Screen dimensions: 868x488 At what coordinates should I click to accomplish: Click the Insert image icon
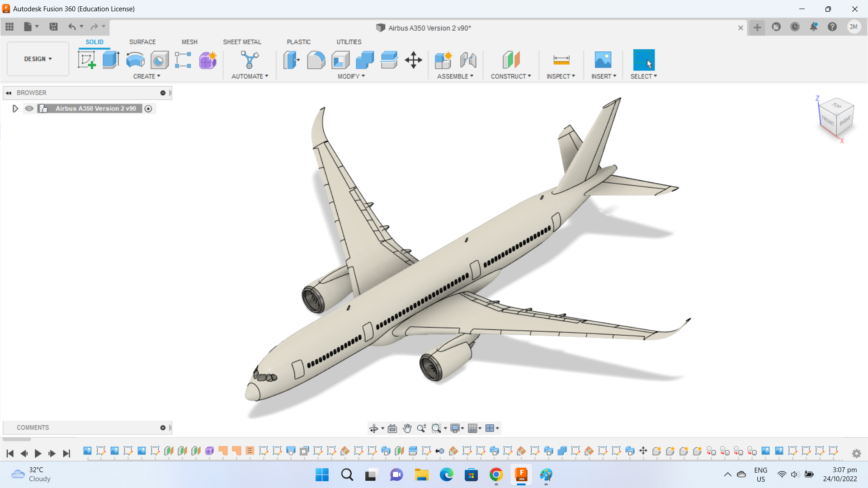[x=603, y=60]
